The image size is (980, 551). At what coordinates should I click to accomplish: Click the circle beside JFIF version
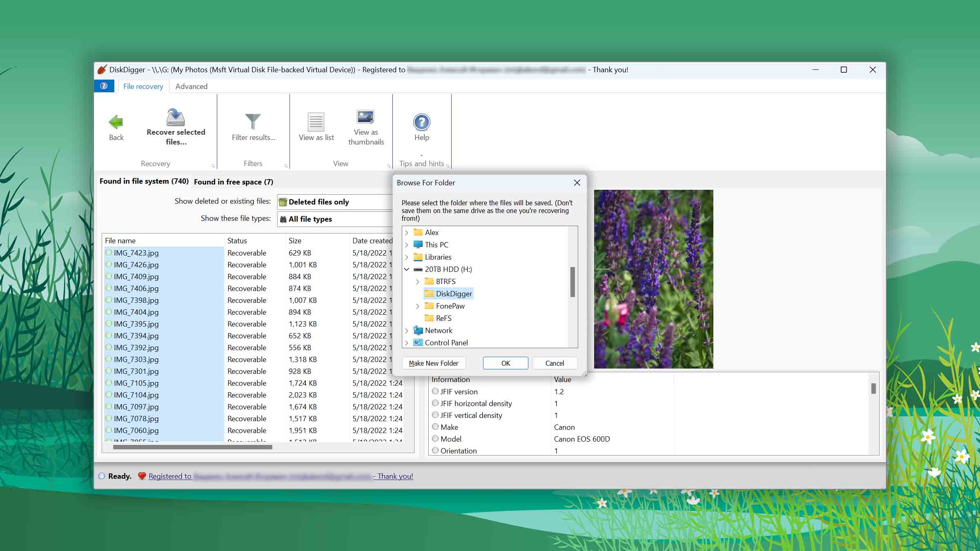435,391
